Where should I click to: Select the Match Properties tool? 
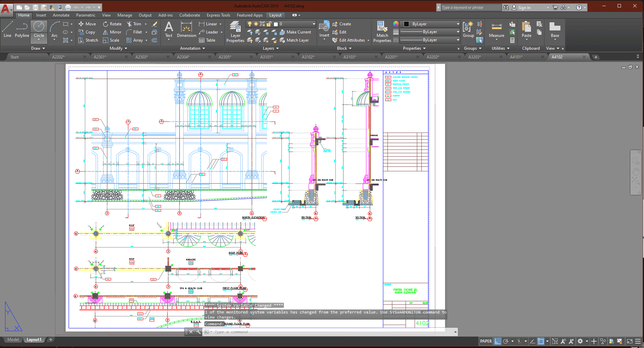coord(382,32)
